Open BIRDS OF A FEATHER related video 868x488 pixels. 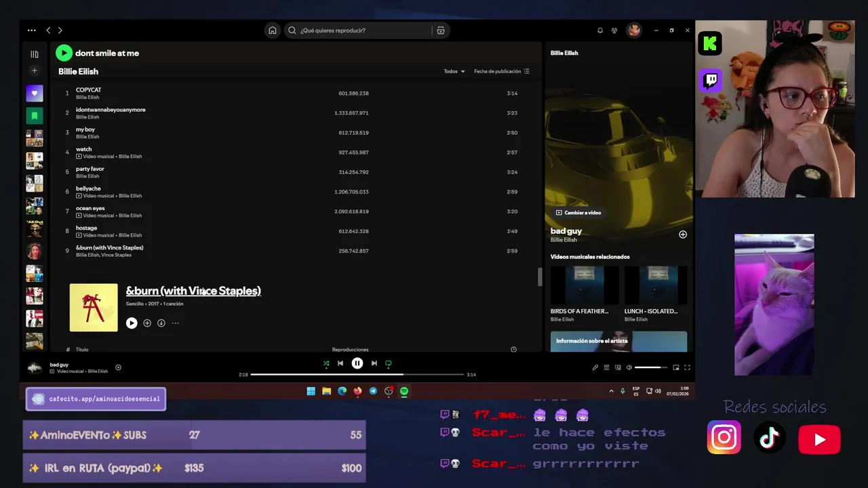tap(585, 294)
